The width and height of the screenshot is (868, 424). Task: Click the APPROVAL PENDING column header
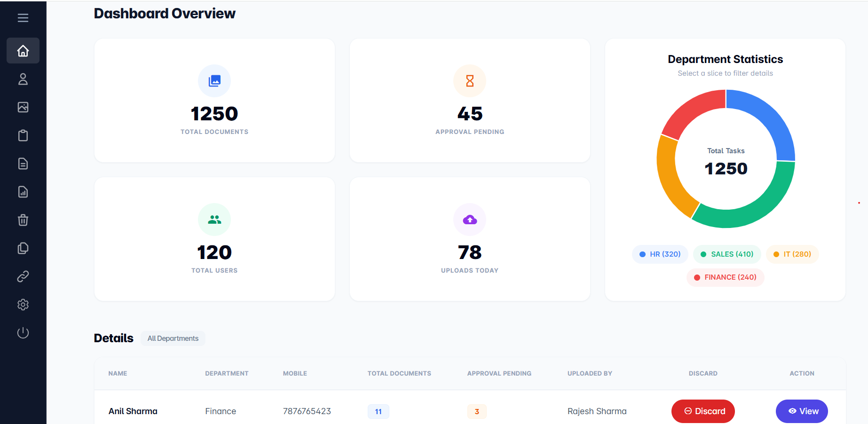pyautogui.click(x=499, y=373)
